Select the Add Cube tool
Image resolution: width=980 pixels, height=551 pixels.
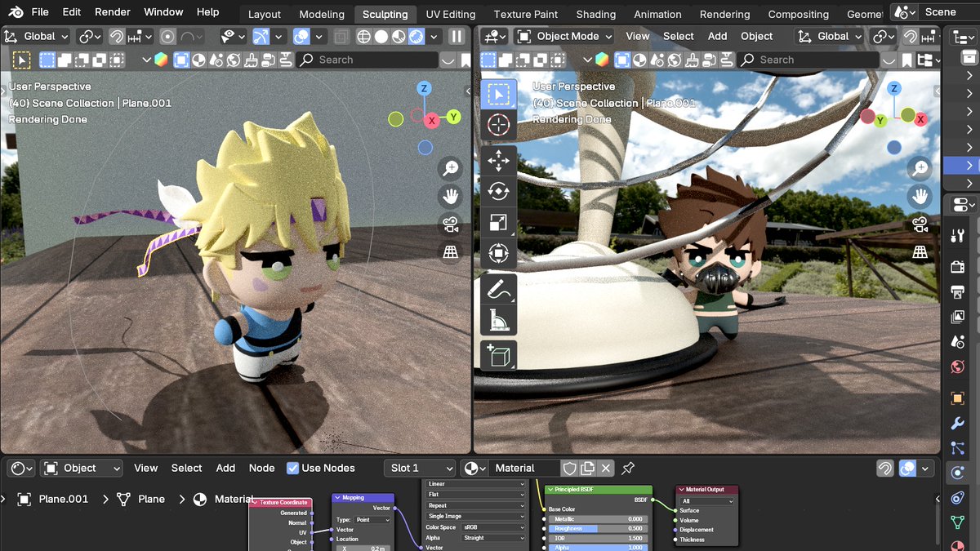click(498, 357)
